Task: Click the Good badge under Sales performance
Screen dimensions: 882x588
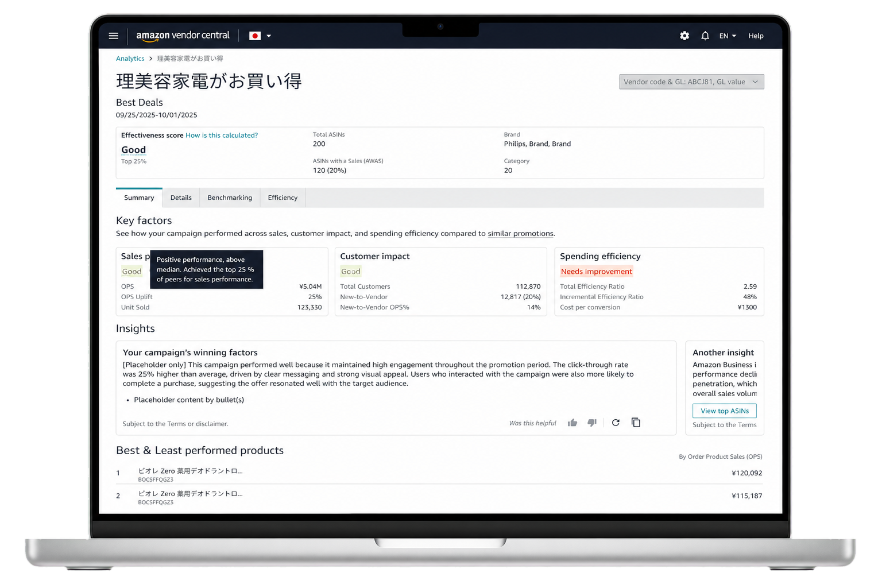Action: [131, 272]
